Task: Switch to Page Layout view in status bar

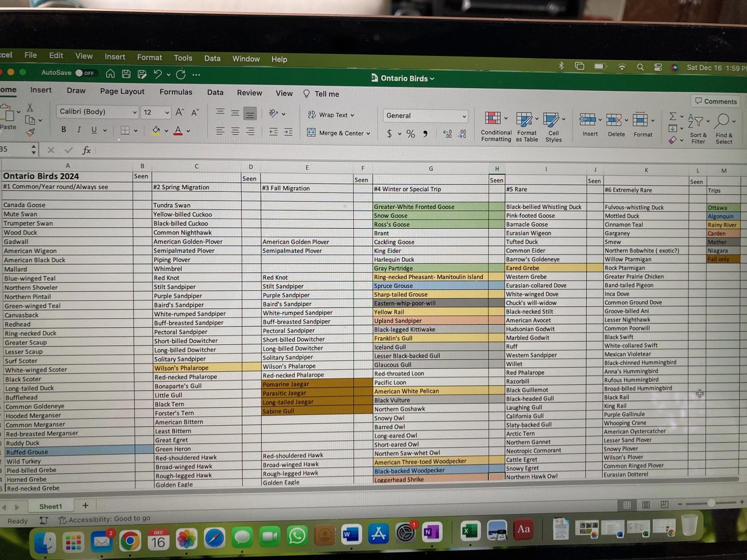Action: tap(646, 505)
